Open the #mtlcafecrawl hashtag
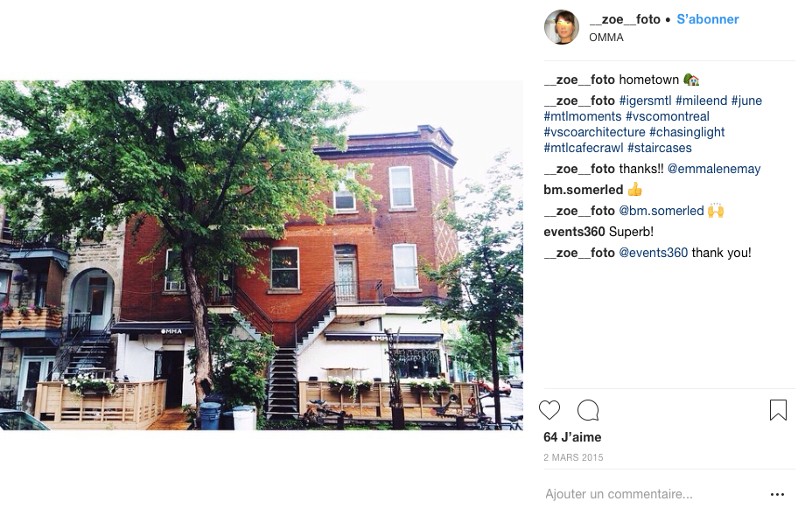The width and height of the screenshot is (812, 515). click(x=584, y=148)
